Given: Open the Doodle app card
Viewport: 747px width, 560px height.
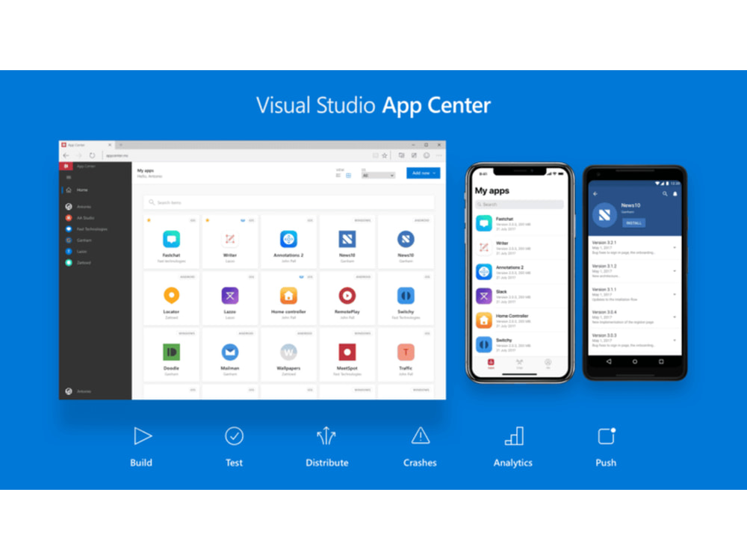Looking at the screenshot, I should coord(172,355).
